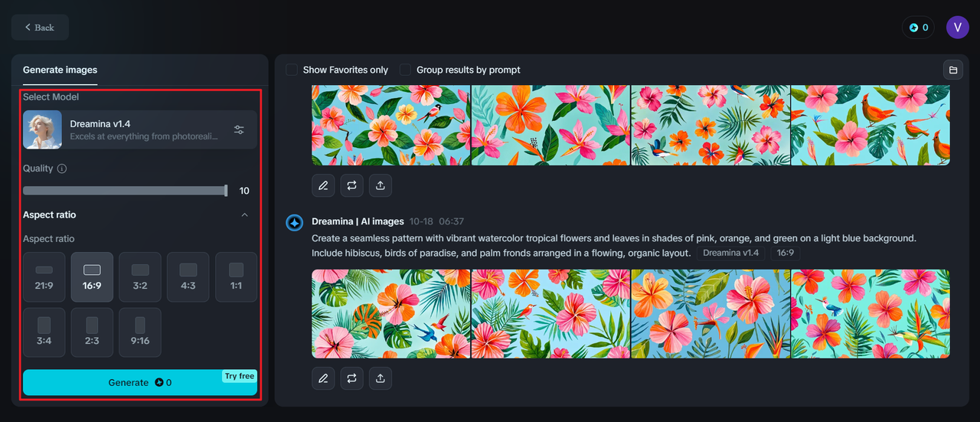Open fourth image in upper result row
Viewport: 980px width, 422px height.
tap(871, 125)
